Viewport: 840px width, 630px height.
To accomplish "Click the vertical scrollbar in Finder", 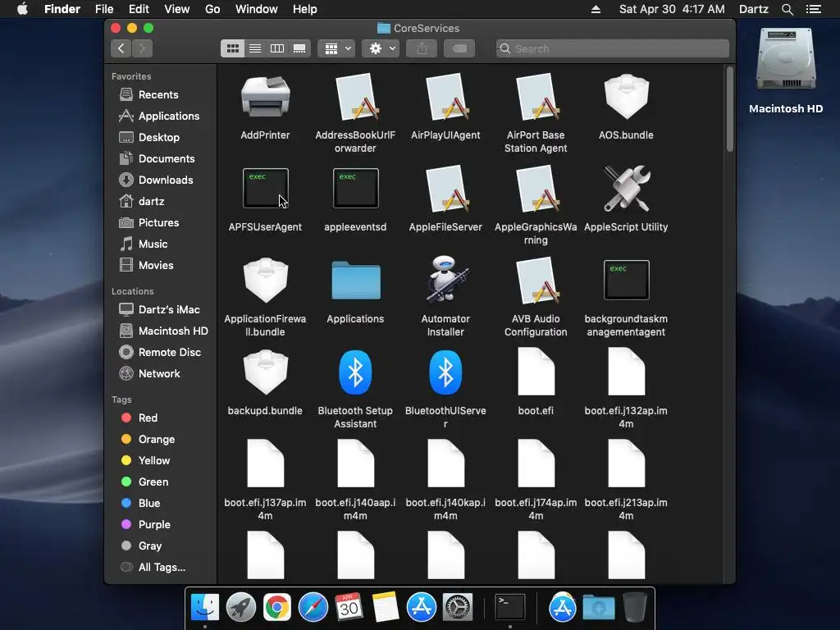I will point(729,109).
